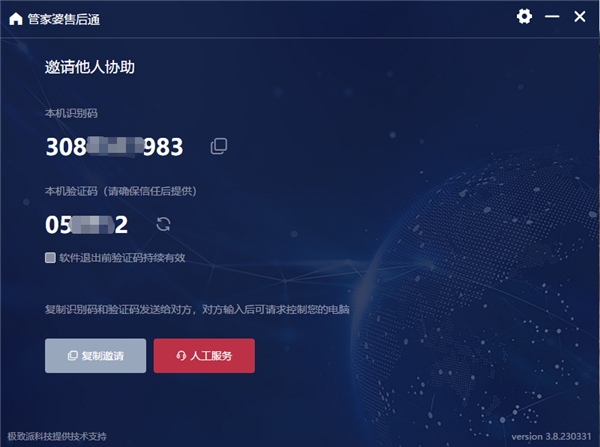The height and width of the screenshot is (447, 600).
Task: Click the 复制邀请 button
Action: pos(95,356)
